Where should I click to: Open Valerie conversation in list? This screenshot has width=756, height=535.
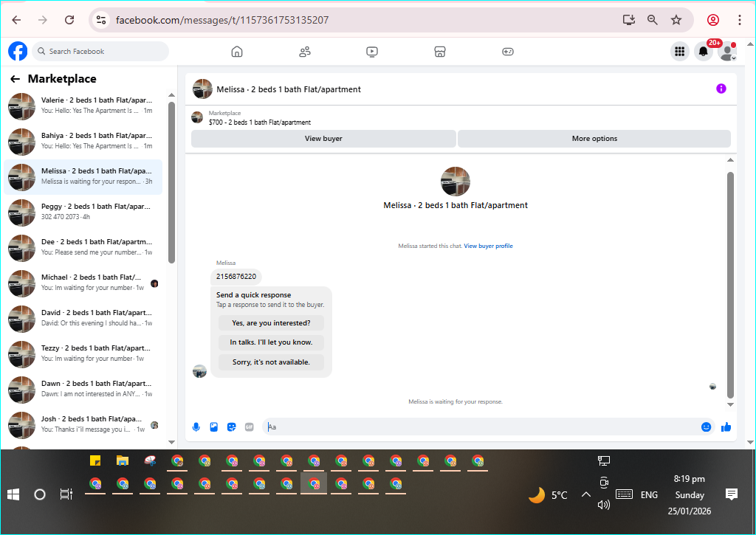tap(83, 106)
